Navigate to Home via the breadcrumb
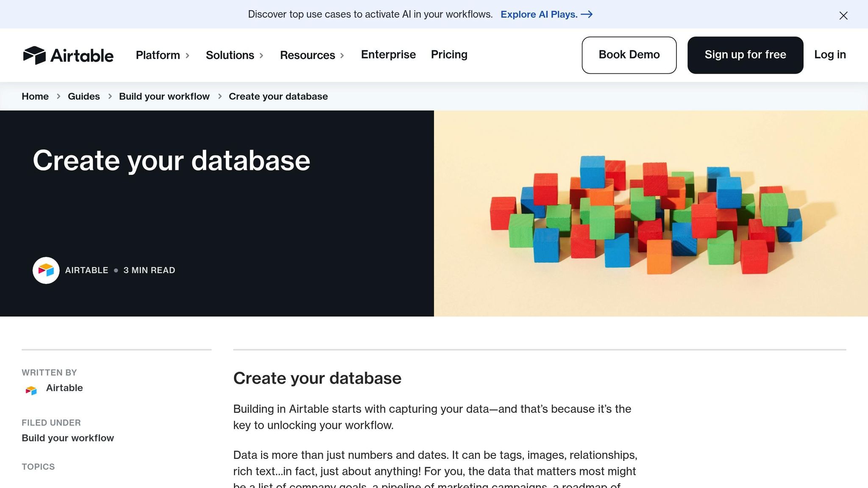This screenshot has height=488, width=868. tap(35, 96)
